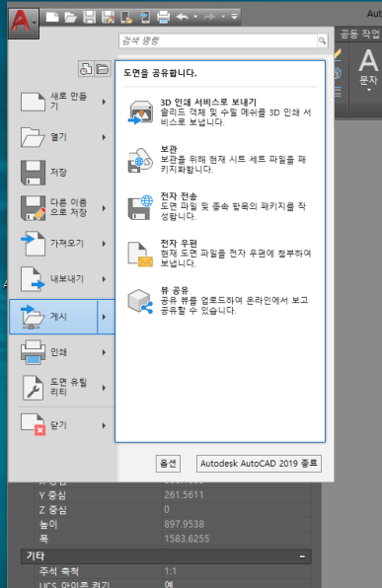The width and height of the screenshot is (382, 588).
Task: Open the Undo history dropdown arrow
Action: (x=195, y=17)
